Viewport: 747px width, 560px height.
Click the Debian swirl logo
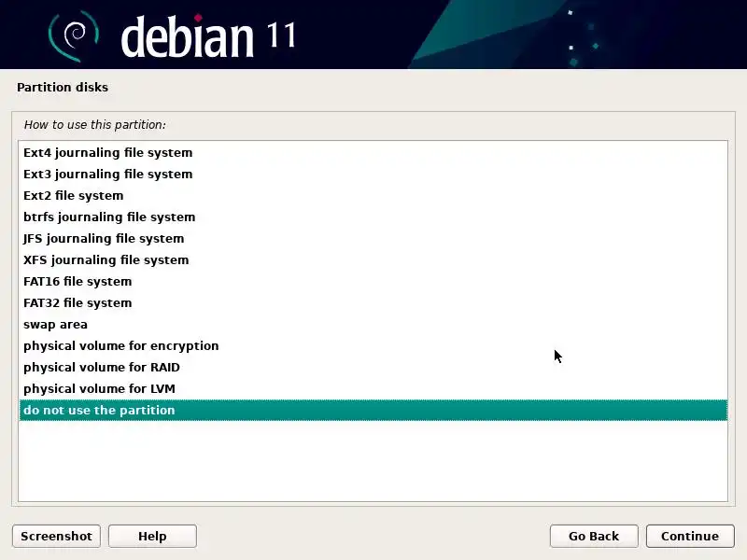[74, 35]
